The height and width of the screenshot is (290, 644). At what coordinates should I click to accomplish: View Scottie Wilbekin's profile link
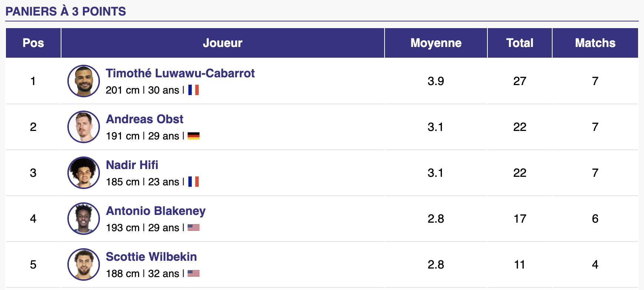151,257
